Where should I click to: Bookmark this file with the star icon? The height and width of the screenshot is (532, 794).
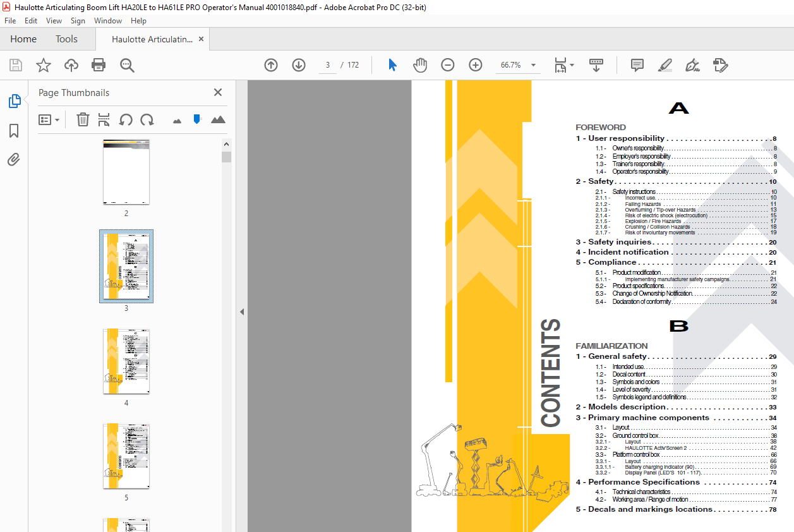pos(44,65)
